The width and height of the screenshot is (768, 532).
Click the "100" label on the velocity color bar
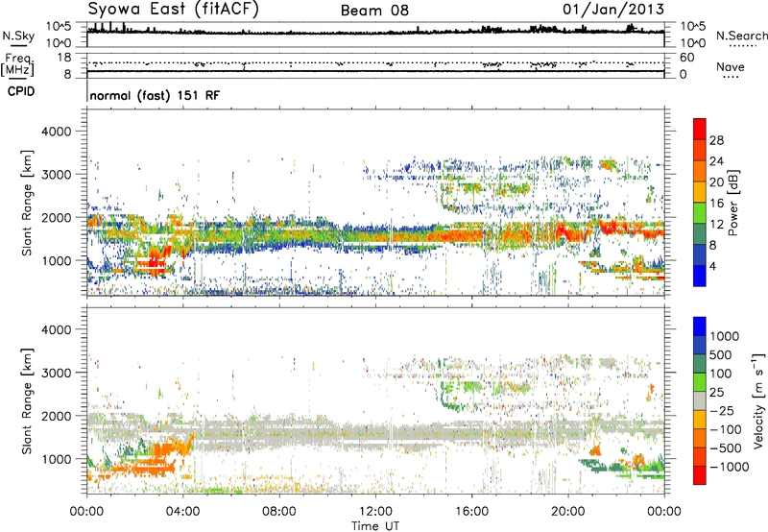pos(721,374)
